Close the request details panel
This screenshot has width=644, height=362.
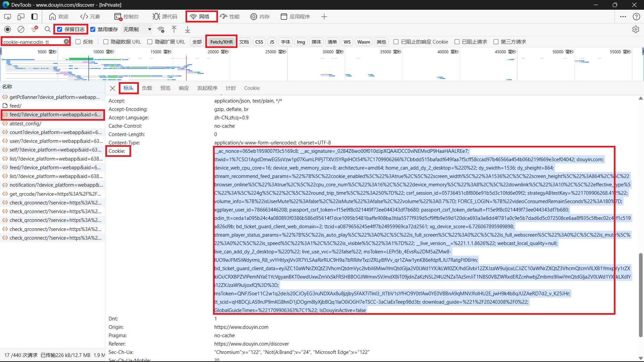click(x=113, y=88)
